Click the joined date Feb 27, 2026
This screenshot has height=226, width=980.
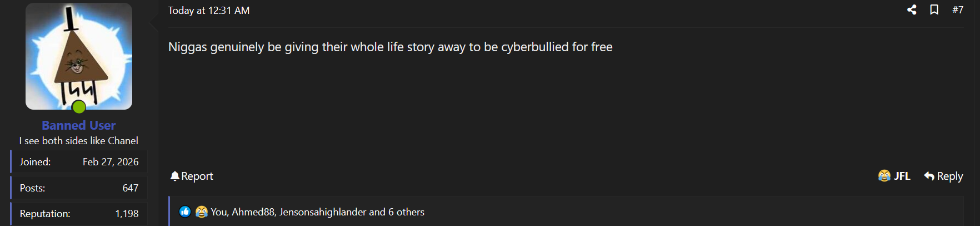pos(111,162)
